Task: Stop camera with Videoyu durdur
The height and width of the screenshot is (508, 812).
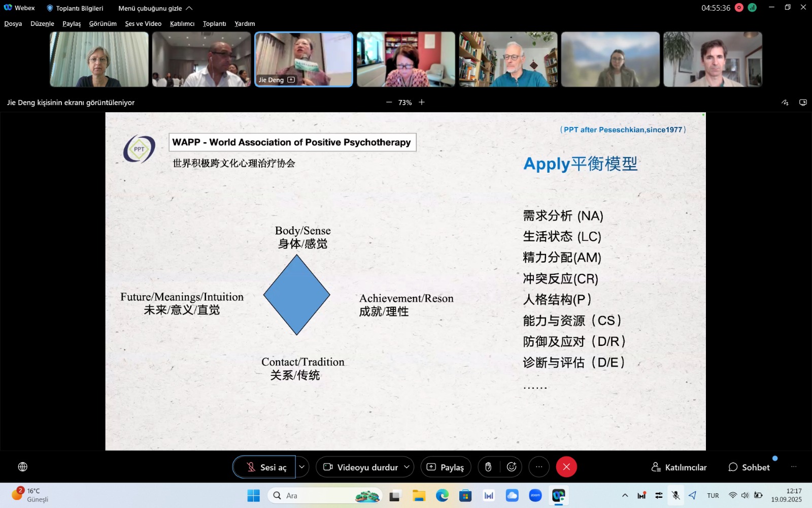Action: (361, 467)
